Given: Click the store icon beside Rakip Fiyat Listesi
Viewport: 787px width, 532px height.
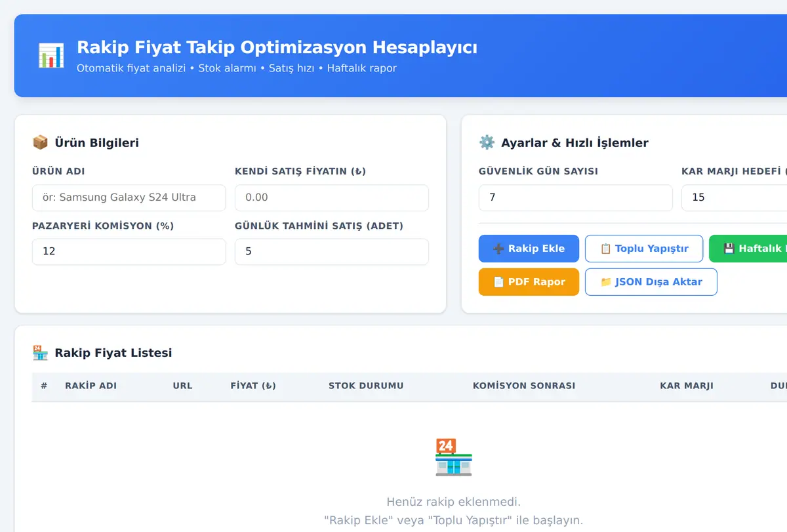Looking at the screenshot, I should 40,352.
